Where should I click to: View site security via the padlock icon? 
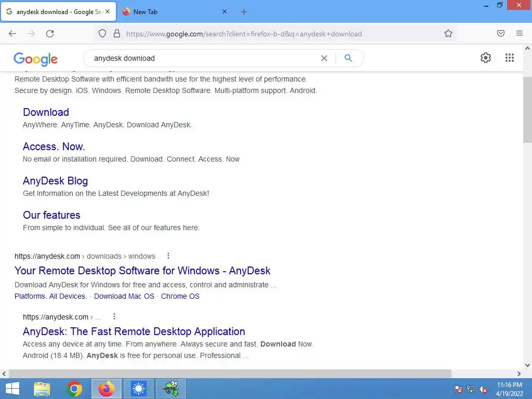click(117, 33)
